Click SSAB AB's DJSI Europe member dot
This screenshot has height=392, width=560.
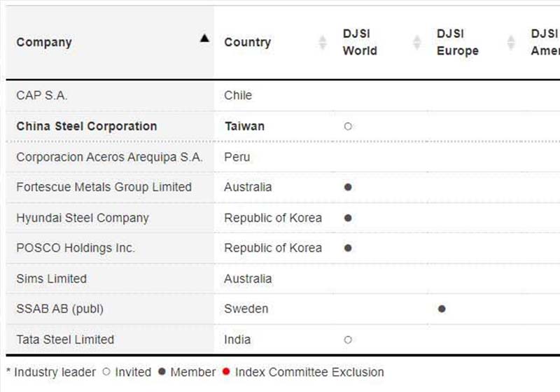pos(442,309)
